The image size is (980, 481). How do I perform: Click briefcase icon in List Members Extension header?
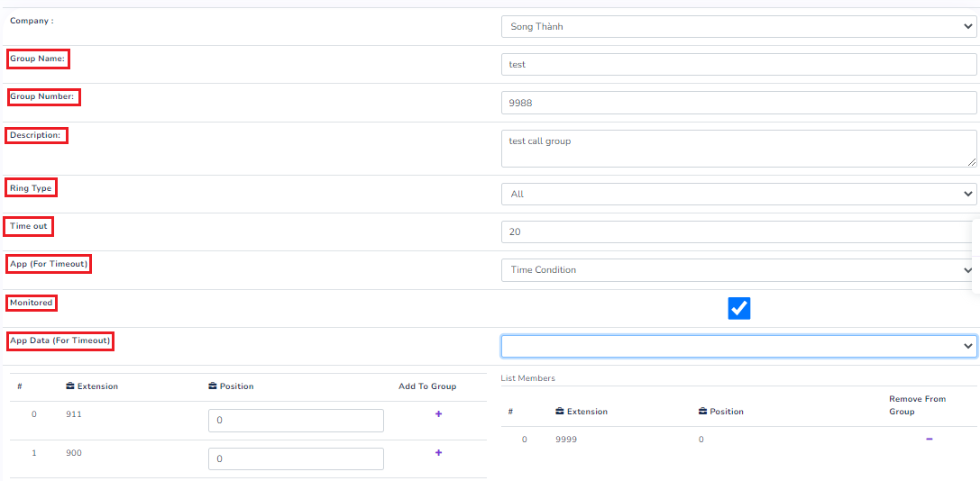click(560, 412)
